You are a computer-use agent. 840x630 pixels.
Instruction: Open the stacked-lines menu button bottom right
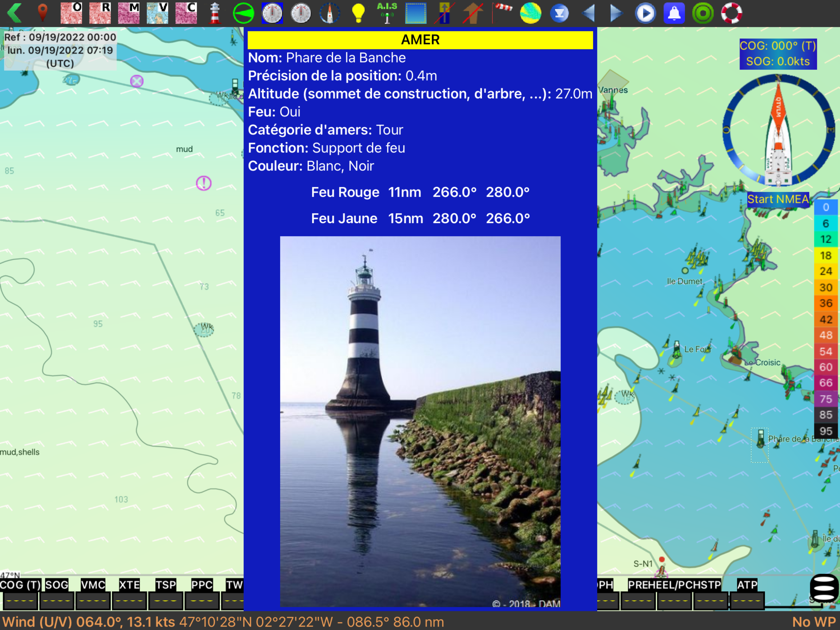tap(824, 588)
